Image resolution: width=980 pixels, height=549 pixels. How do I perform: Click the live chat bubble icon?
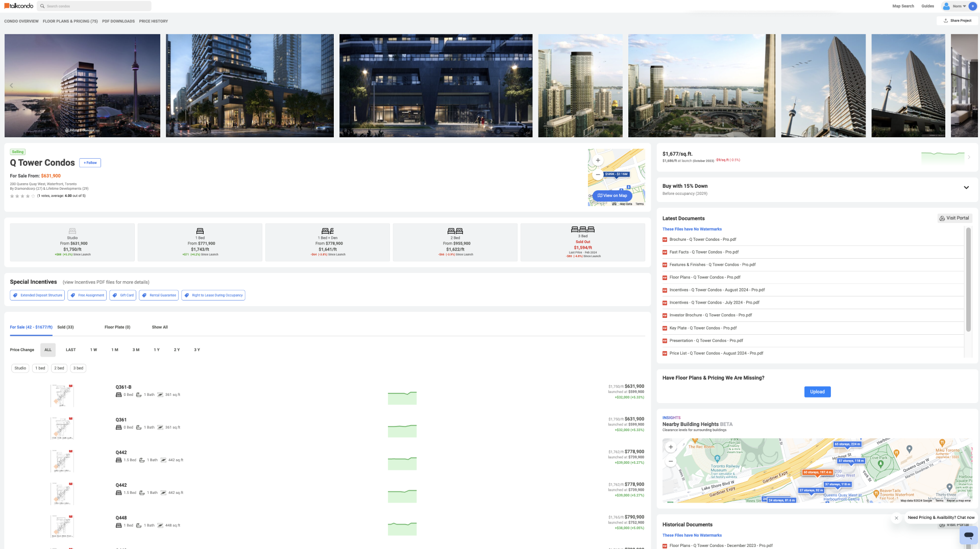pyautogui.click(x=968, y=535)
